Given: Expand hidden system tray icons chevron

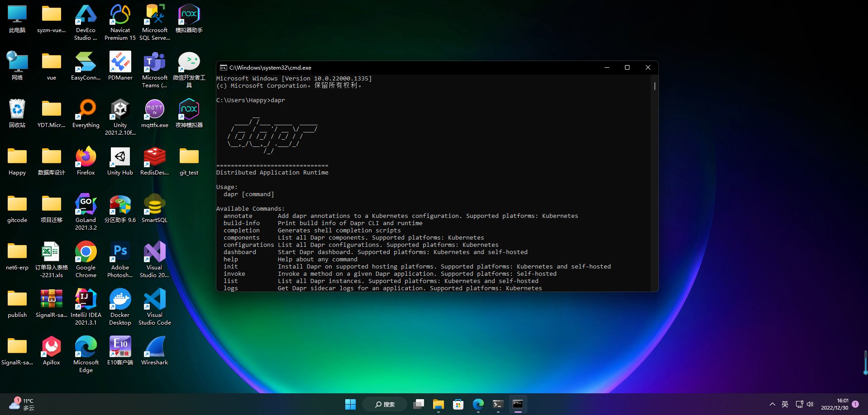Looking at the screenshot, I should [772, 404].
